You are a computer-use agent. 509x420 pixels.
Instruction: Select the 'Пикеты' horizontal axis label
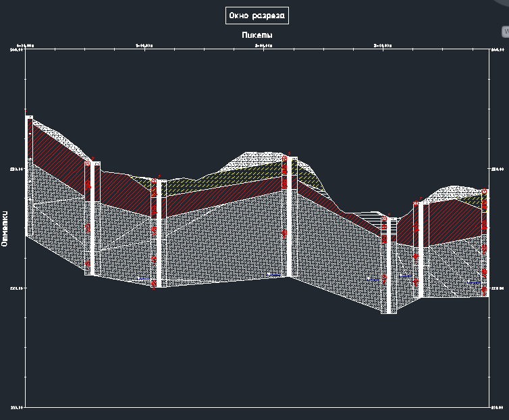257,34
